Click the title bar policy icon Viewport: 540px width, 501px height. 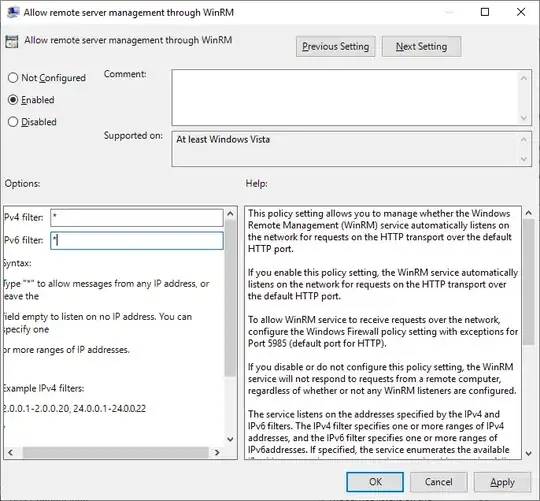(x=13, y=12)
